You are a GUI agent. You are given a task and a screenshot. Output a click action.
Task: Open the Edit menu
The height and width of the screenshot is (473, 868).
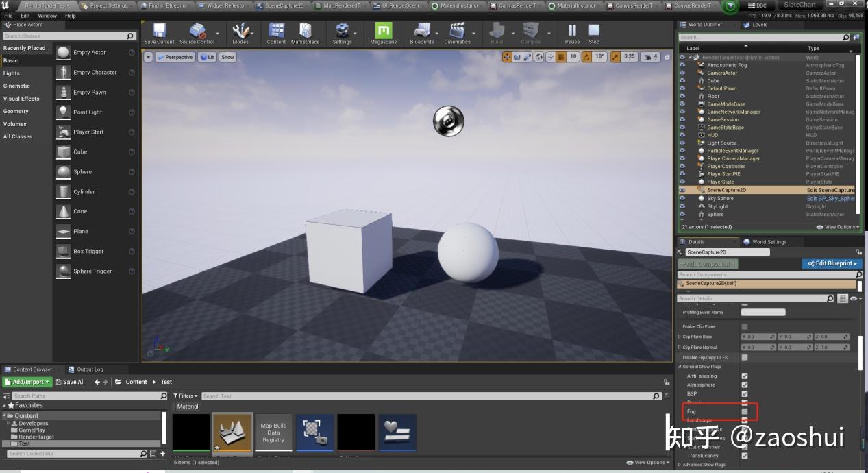(x=25, y=15)
